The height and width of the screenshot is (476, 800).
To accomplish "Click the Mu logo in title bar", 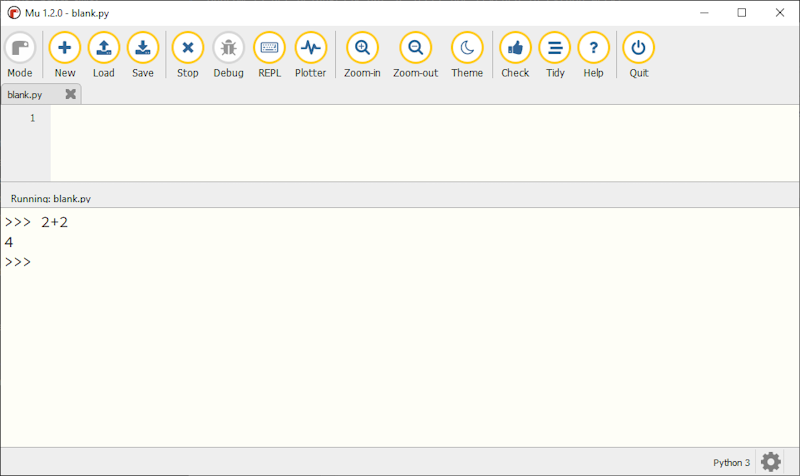I will pyautogui.click(x=14, y=13).
